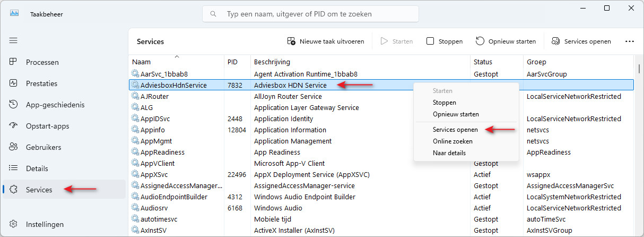
Task: Open the Processen page icon
Action: pyautogui.click(x=14, y=62)
